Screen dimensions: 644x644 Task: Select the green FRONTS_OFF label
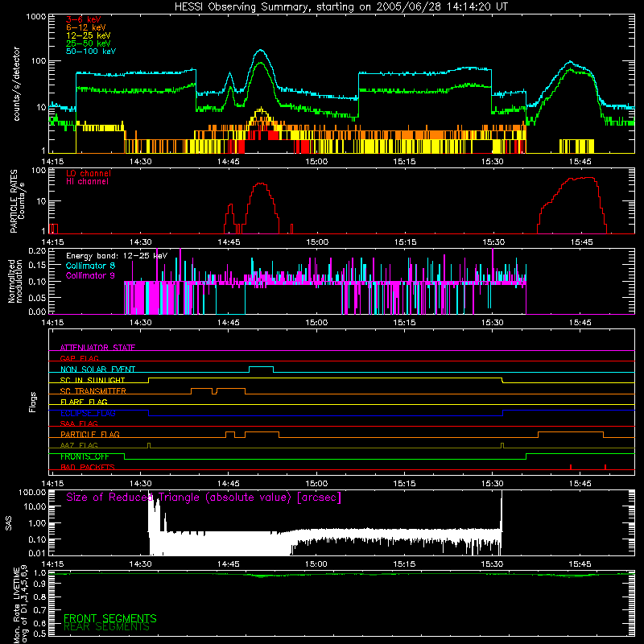click(x=85, y=456)
